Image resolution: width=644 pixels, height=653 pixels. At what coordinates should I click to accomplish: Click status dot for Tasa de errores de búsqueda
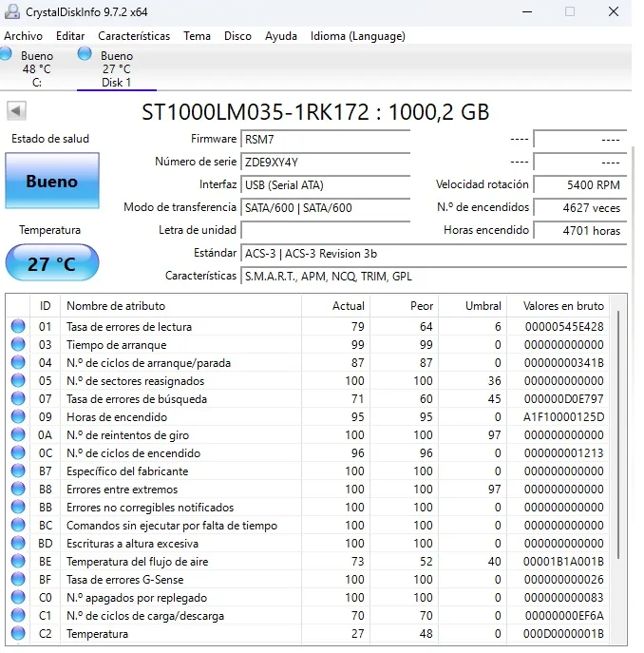(x=18, y=398)
